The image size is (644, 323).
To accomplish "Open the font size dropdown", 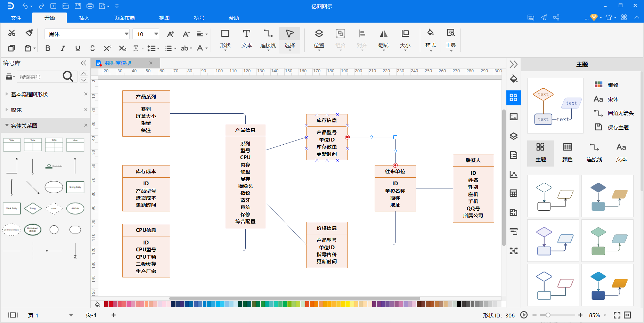I will pos(146,34).
